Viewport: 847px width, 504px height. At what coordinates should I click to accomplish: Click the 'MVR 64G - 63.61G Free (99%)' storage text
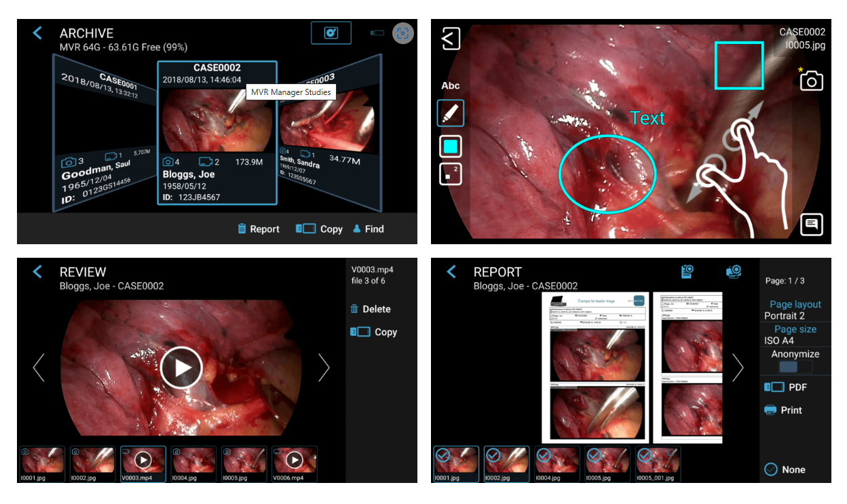point(124,47)
